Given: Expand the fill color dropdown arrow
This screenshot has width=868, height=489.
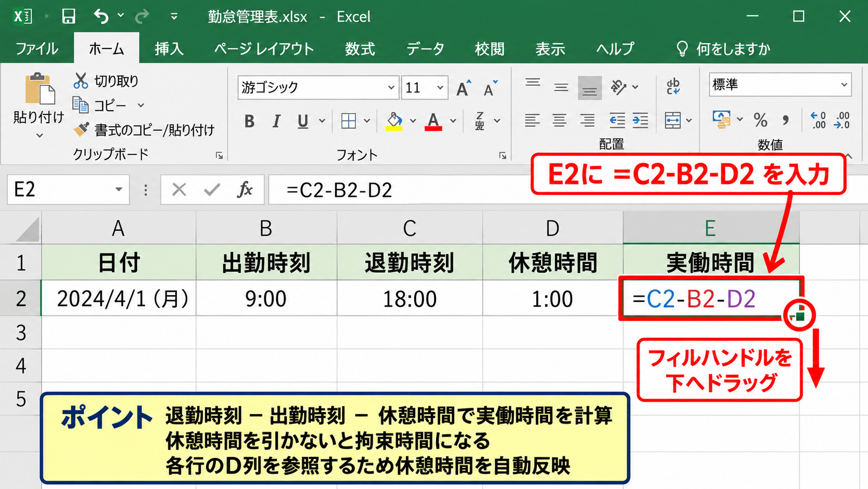Looking at the screenshot, I should tap(413, 121).
